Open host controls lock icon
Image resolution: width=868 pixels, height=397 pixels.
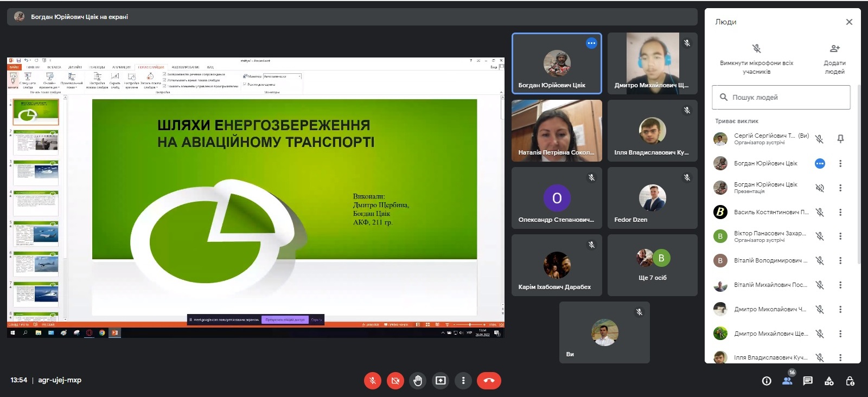[x=850, y=381]
